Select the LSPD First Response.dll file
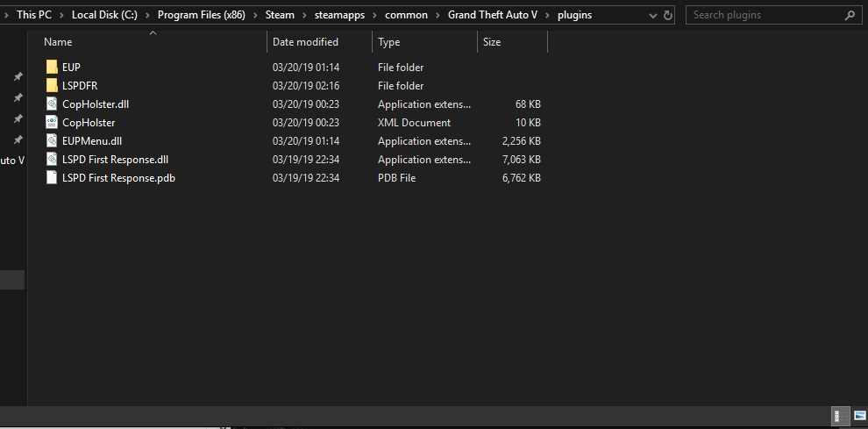 click(x=115, y=160)
